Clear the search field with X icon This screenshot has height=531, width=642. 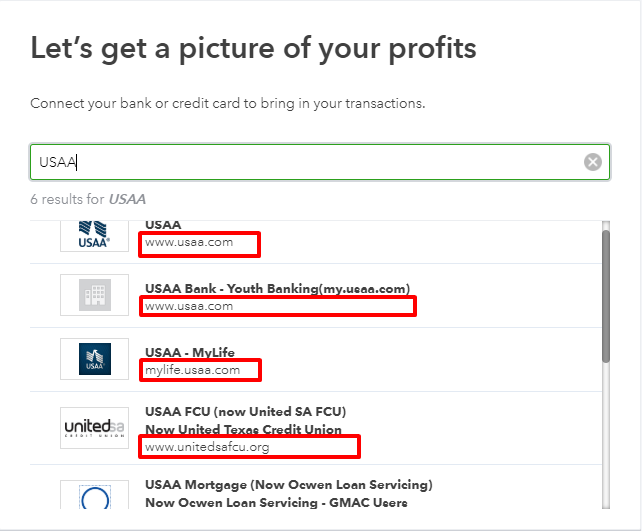pyautogui.click(x=592, y=162)
